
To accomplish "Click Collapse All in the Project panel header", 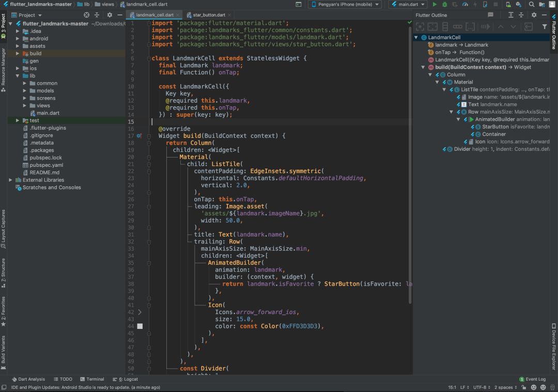I will 97,15.
